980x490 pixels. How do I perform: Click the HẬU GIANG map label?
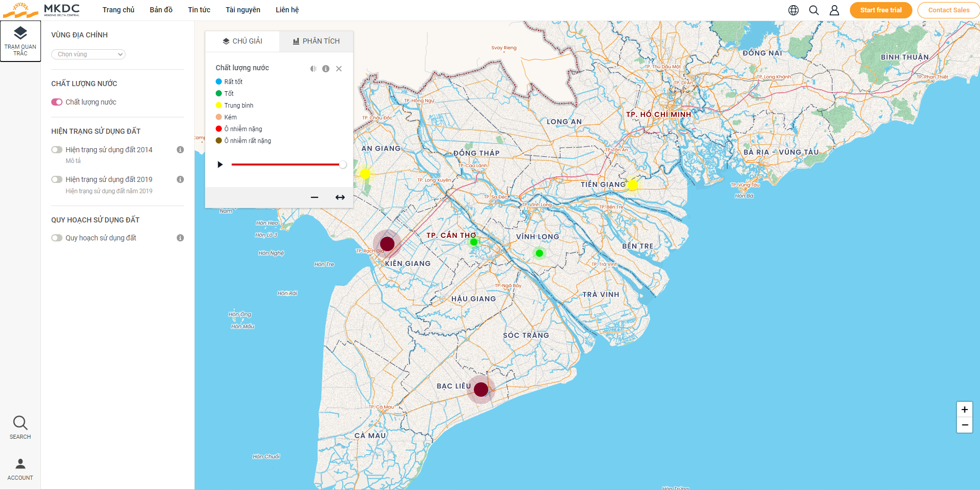473,299
